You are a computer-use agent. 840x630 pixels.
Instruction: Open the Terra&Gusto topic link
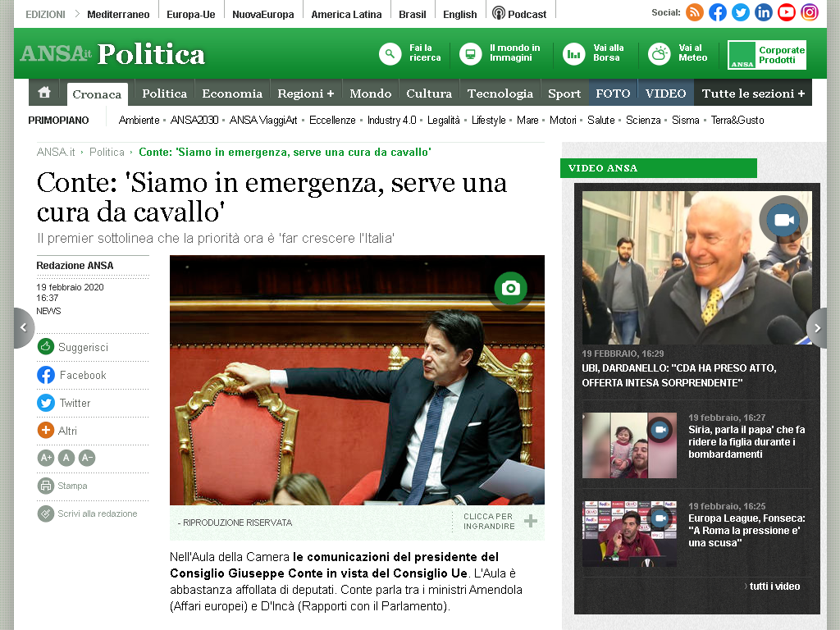click(737, 120)
